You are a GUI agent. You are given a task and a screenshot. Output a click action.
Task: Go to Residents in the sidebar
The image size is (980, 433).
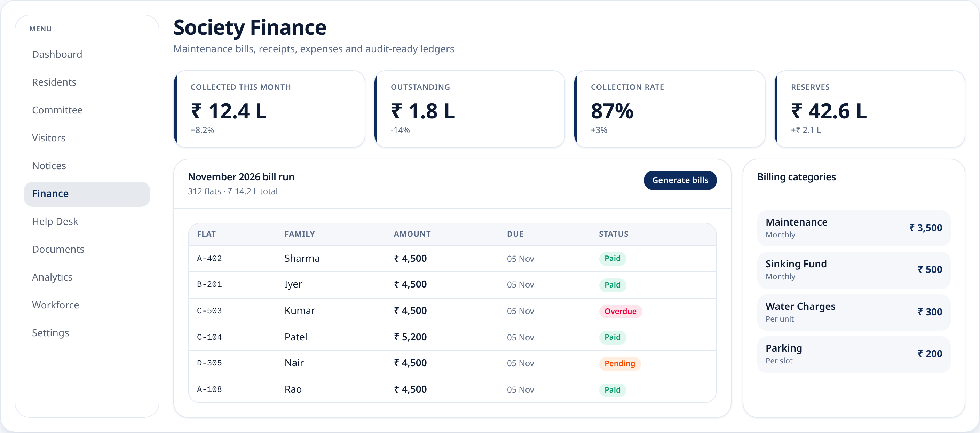87,82
